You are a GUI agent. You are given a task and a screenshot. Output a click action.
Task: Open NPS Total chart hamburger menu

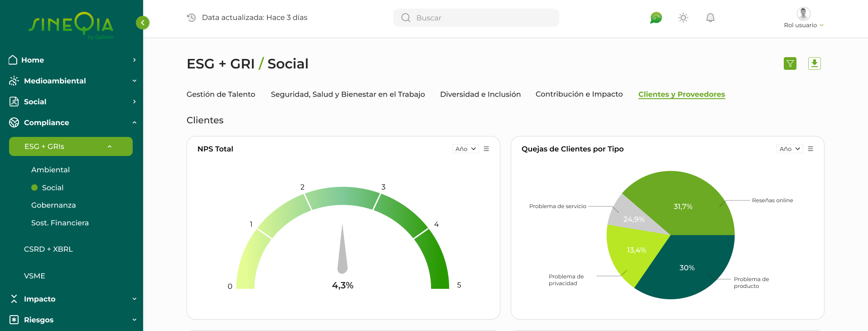click(x=486, y=149)
